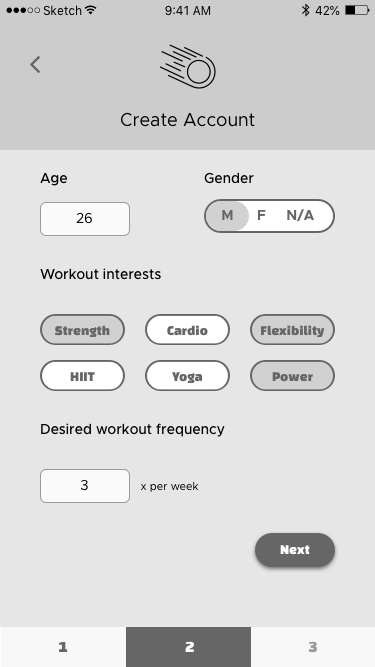The height and width of the screenshot is (667, 375).
Task: Tap the cellular signal dots
Action: [x=23, y=10]
